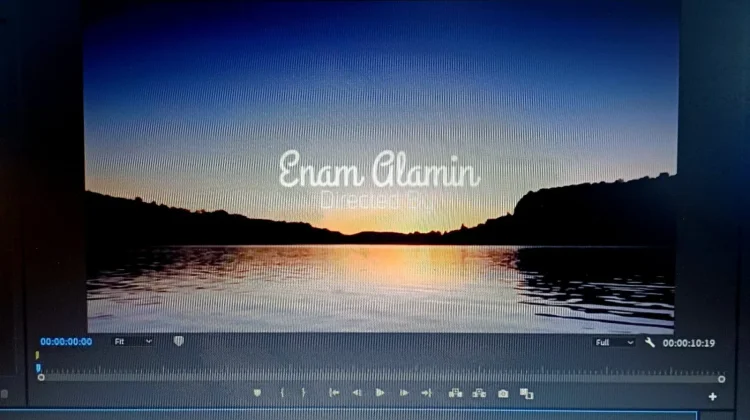Step back one frame

pos(357,393)
